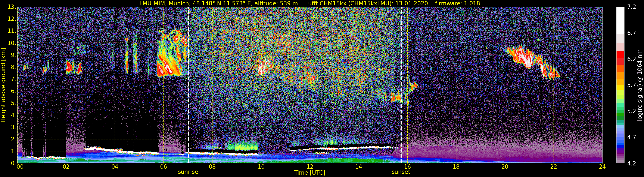This screenshot has width=644, height=177.
Task: Click the 22 time tick label
Action: [x=554, y=167]
